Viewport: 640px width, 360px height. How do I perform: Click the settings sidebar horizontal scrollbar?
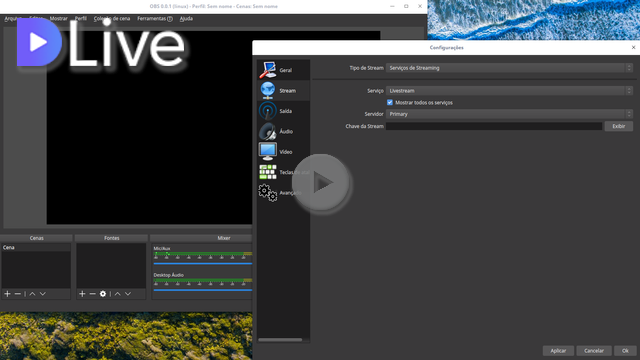click(280, 340)
